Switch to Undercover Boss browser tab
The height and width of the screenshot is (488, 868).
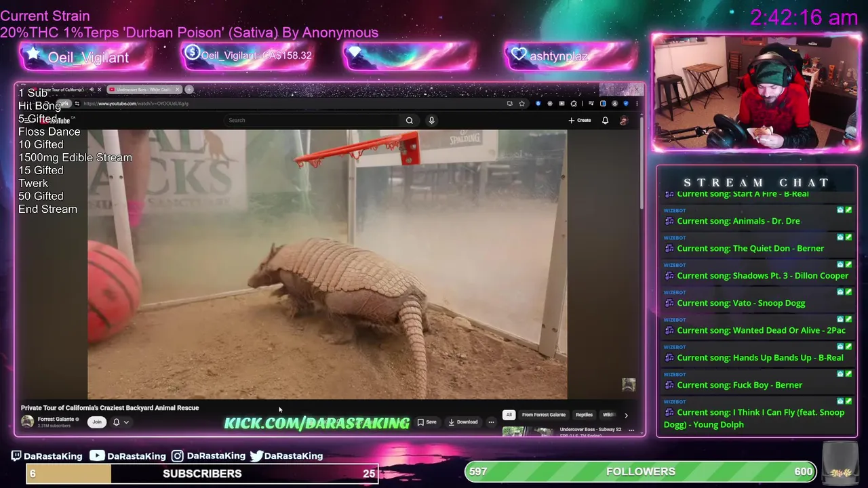[144, 89]
